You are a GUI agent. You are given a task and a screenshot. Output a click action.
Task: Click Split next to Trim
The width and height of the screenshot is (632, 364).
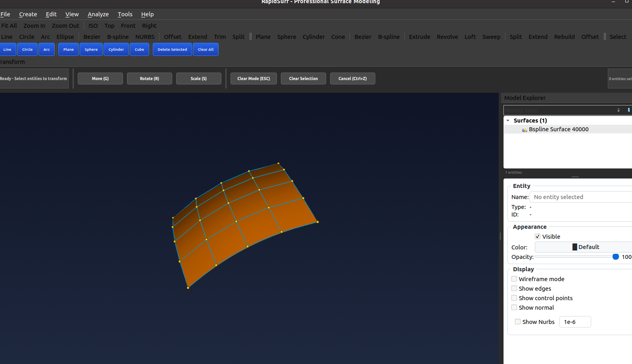pos(238,37)
